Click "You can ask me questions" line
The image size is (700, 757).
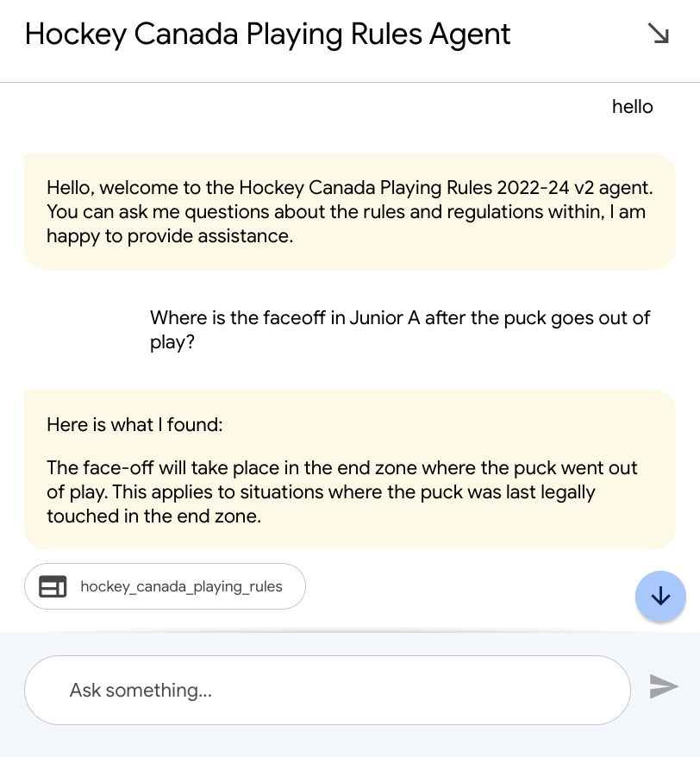pos(346,211)
